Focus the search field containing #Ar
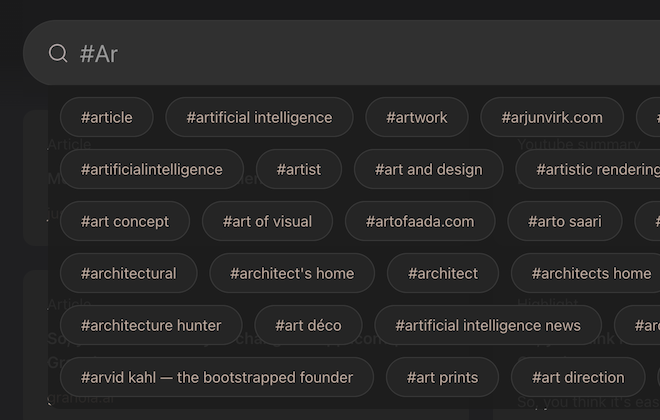 coord(341,53)
